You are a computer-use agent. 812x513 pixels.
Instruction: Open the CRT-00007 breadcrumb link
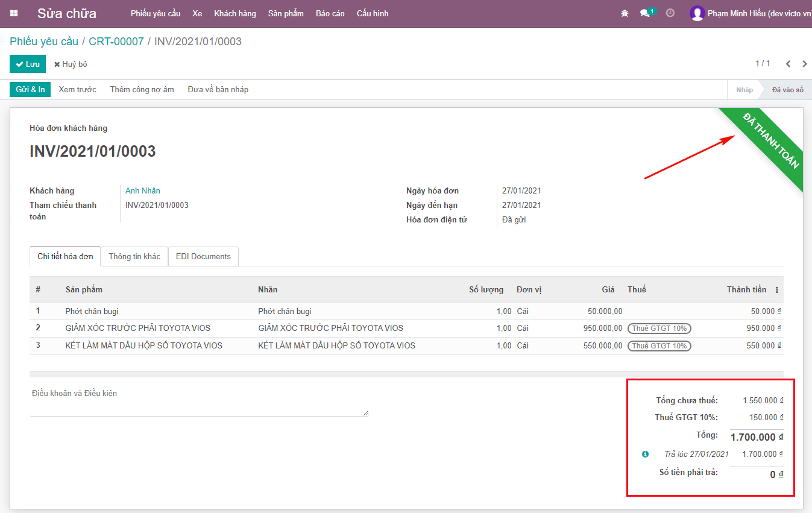pyautogui.click(x=116, y=42)
